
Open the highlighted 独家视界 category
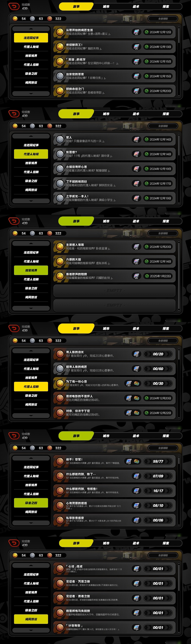click(x=31, y=270)
